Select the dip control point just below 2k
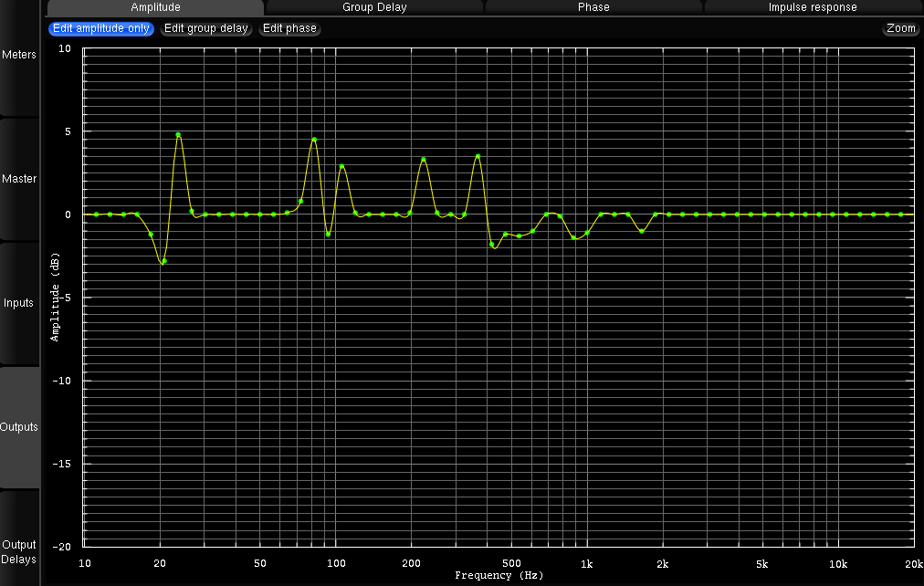 pyautogui.click(x=642, y=231)
